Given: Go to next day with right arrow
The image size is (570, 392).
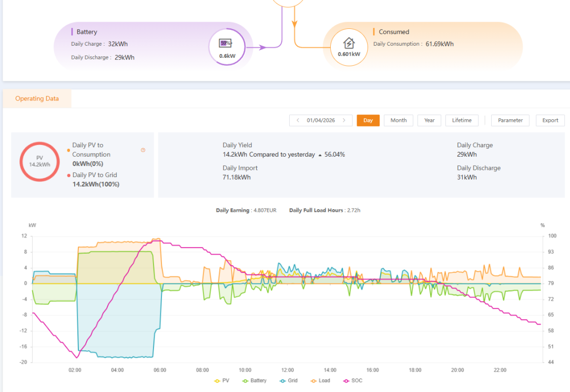Looking at the screenshot, I should 344,120.
